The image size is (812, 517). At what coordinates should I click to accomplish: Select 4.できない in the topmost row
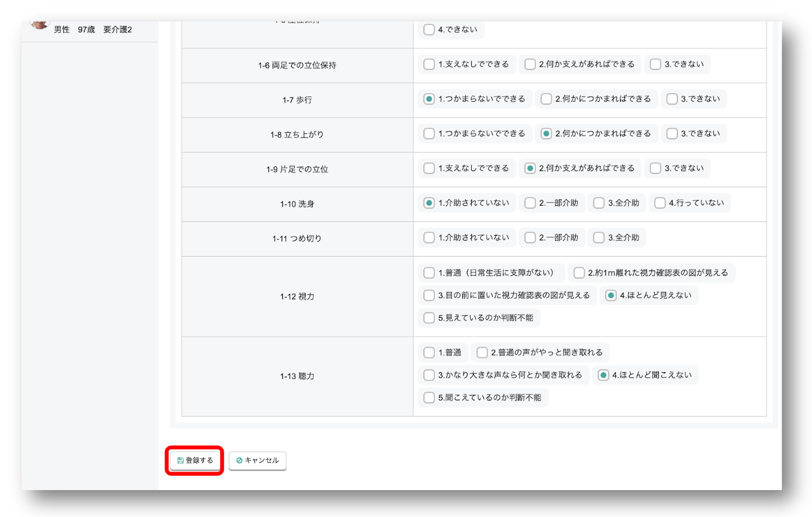[x=429, y=29]
